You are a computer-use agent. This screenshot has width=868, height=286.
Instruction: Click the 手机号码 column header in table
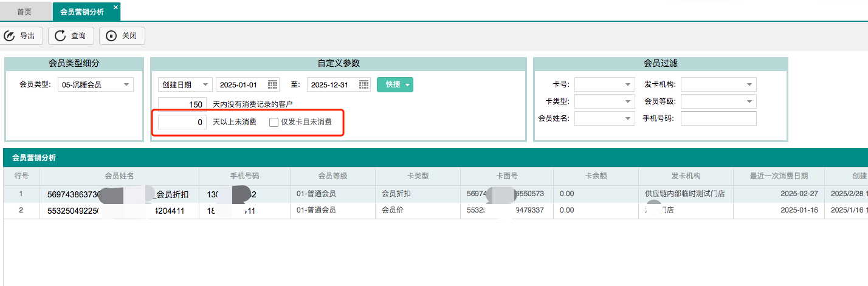245,176
